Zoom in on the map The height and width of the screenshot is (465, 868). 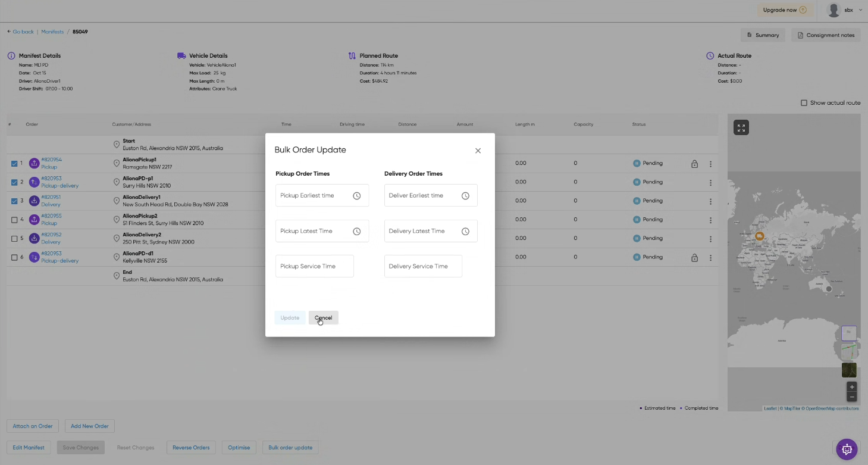tap(852, 387)
